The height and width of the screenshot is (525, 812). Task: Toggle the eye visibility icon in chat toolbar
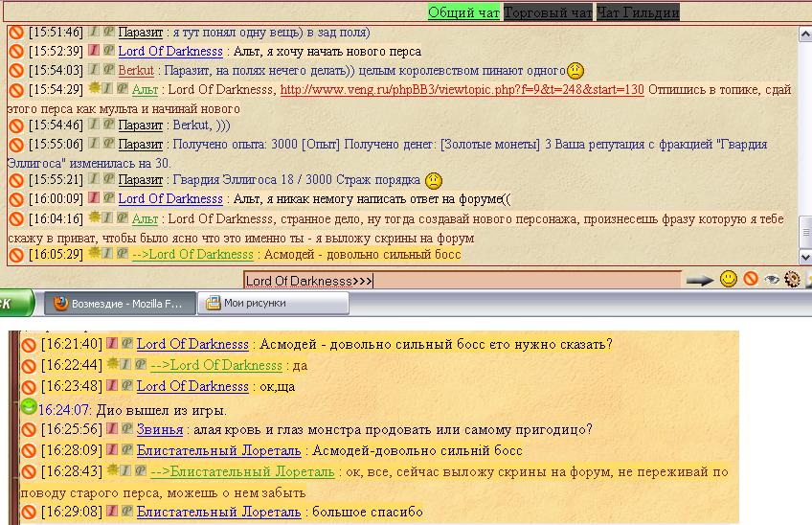click(x=772, y=280)
